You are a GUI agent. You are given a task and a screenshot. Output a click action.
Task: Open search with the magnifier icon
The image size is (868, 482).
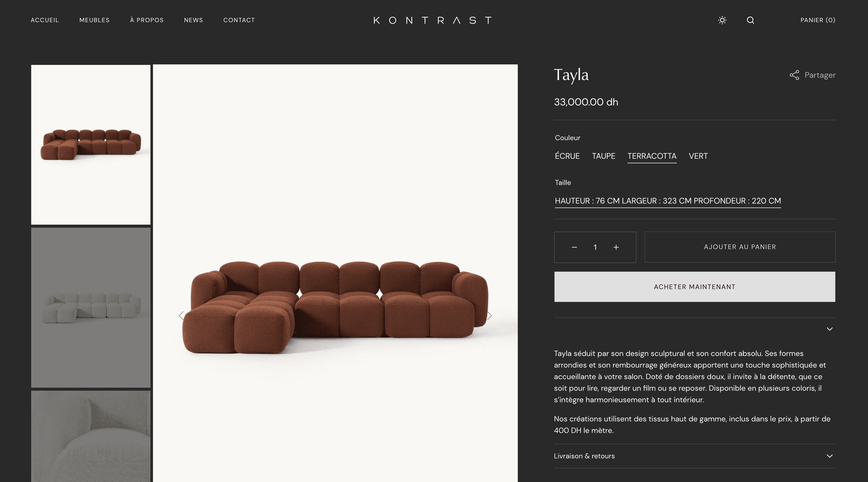(x=751, y=20)
